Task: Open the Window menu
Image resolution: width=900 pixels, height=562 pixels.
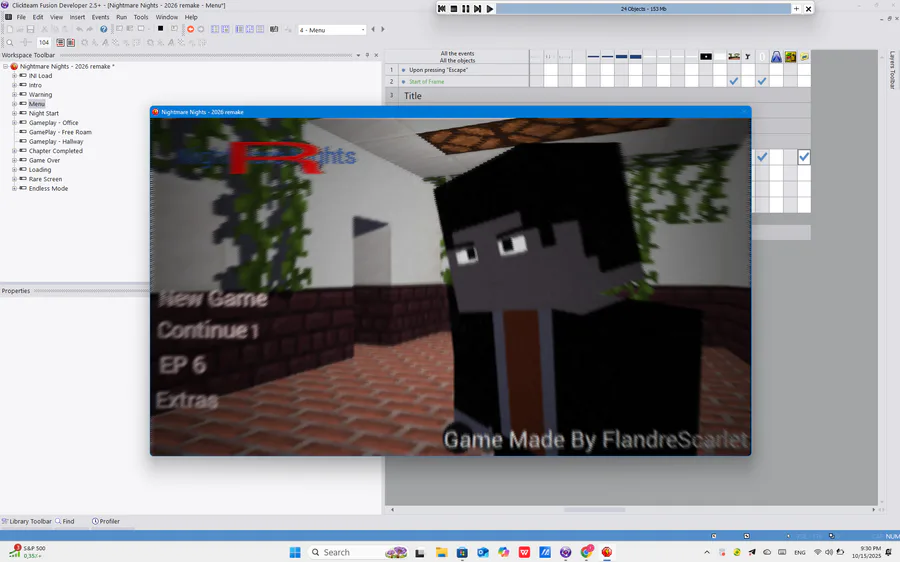Action: click(x=166, y=17)
